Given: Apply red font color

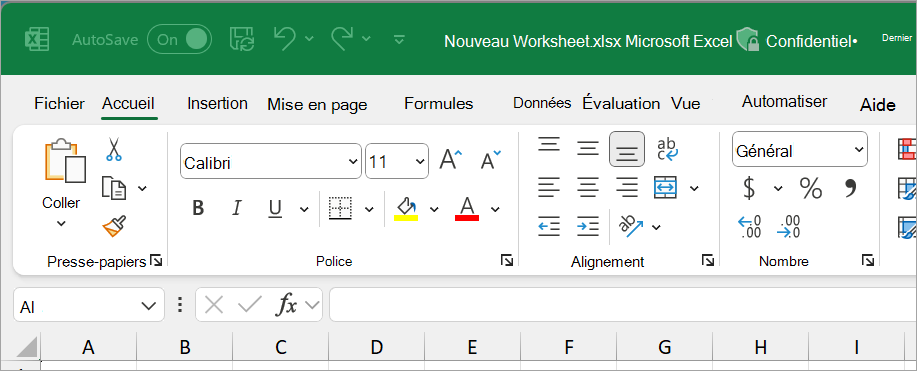Looking at the screenshot, I should (467, 208).
